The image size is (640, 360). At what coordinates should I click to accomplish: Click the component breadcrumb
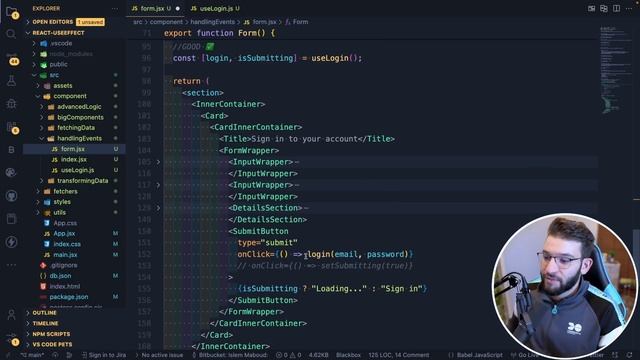166,22
